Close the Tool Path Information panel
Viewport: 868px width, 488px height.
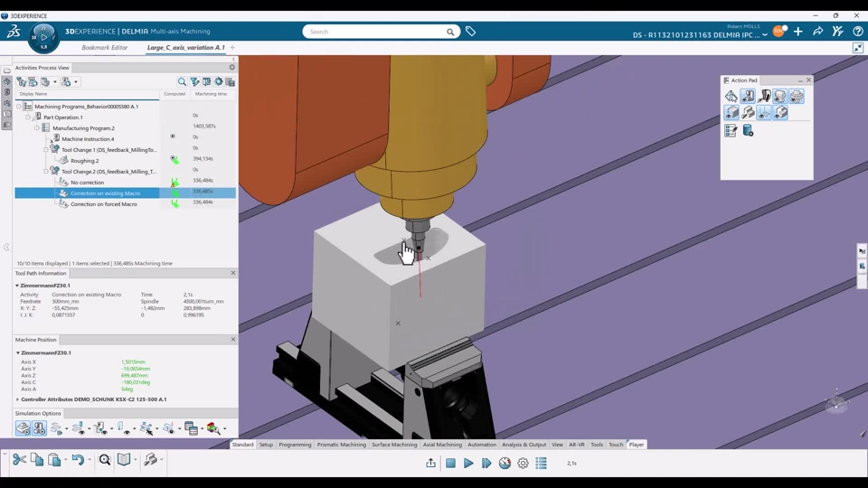pyautogui.click(x=233, y=273)
